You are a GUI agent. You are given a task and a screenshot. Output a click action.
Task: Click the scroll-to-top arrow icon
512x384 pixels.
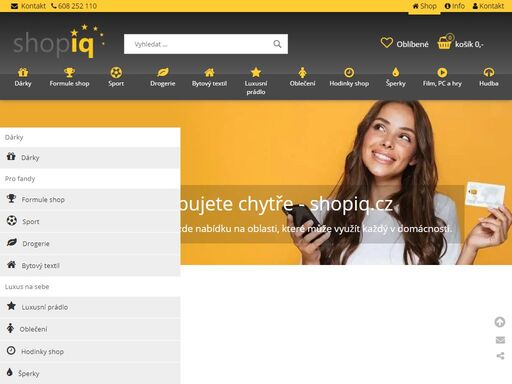[500, 322]
